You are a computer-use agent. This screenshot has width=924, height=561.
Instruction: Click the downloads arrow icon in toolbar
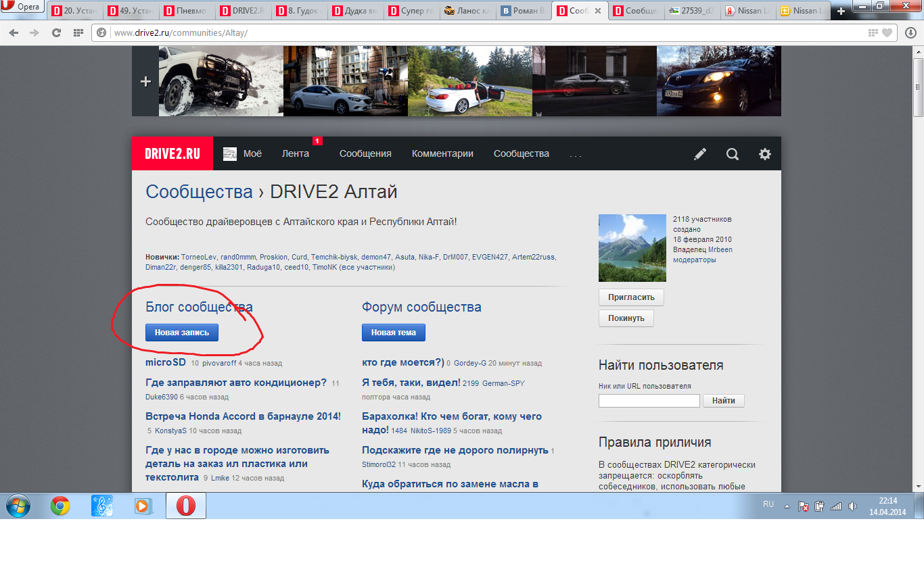(x=910, y=32)
